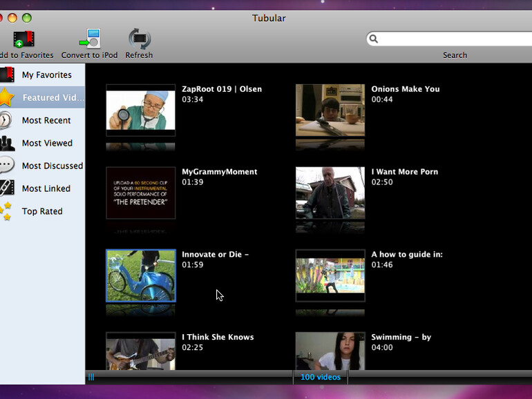Click the 100 videos status label
The image size is (532, 399).
[321, 377]
